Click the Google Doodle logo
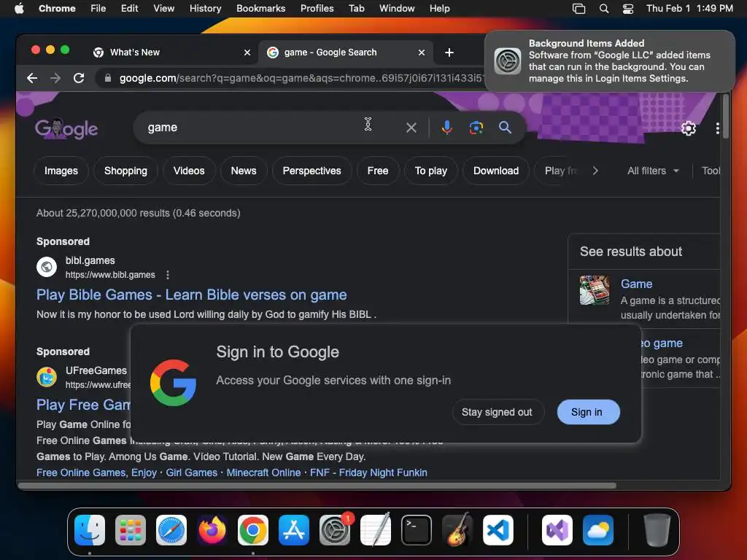The width and height of the screenshot is (747, 560). click(66, 128)
